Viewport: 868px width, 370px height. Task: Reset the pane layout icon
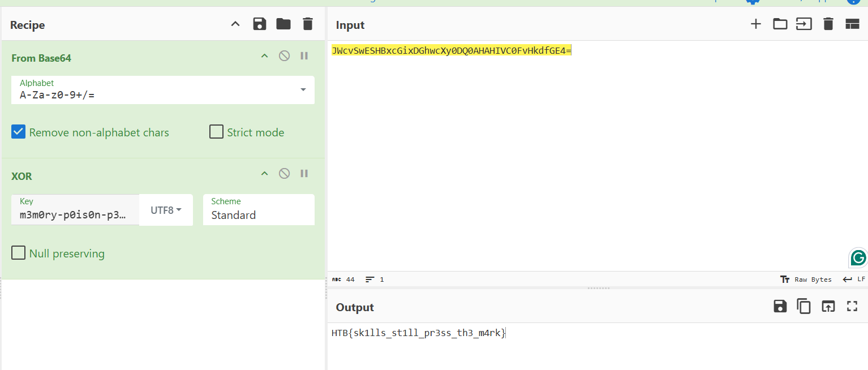pyautogui.click(x=852, y=24)
